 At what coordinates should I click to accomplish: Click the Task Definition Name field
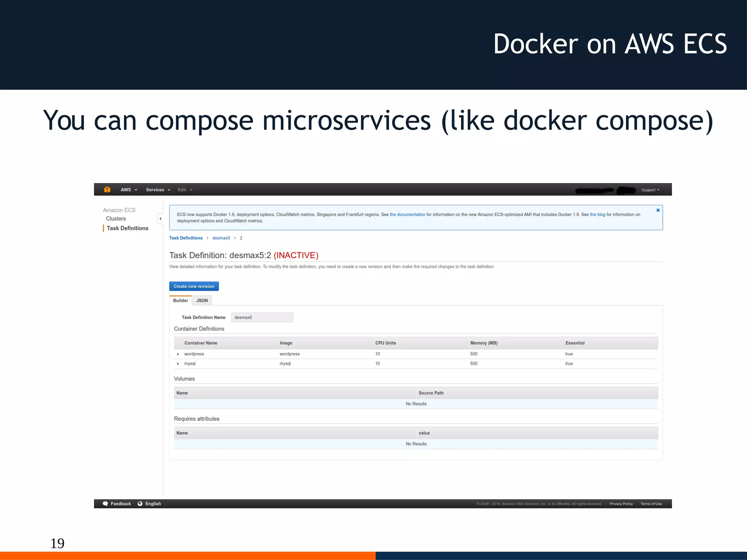(262, 318)
